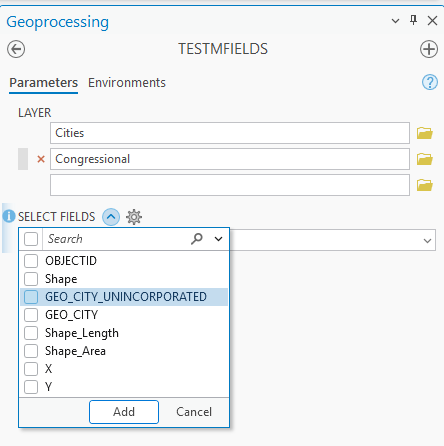This screenshot has height=446, width=444.
Task: Expand the field combo box dropdown arrow
Action: click(427, 240)
